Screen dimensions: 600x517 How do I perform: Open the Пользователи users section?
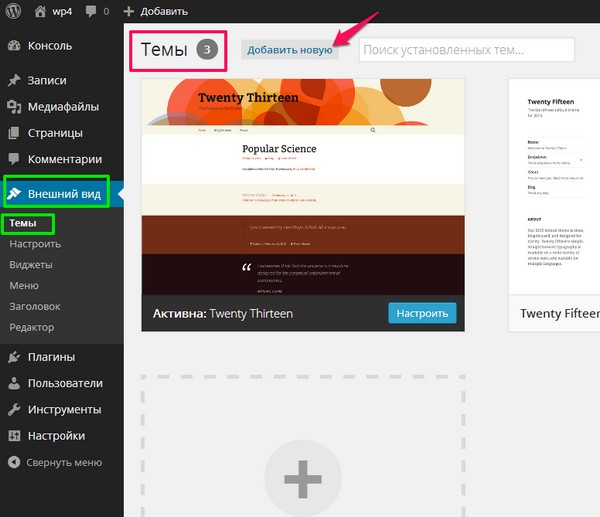(x=64, y=383)
